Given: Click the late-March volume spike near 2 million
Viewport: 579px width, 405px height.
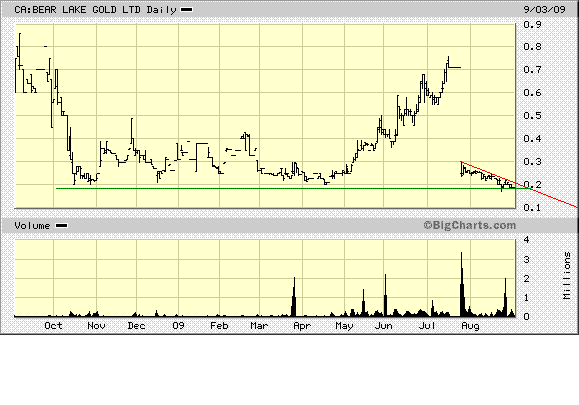Looking at the screenshot, I should tap(294, 296).
